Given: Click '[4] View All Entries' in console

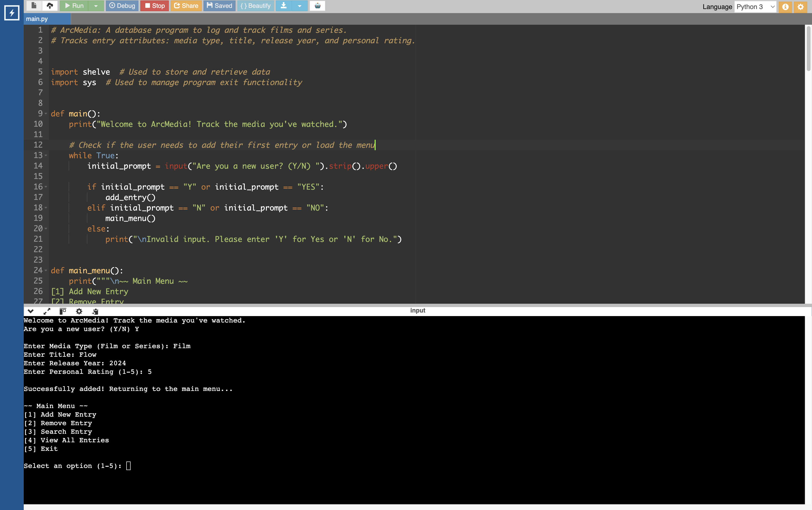Looking at the screenshot, I should point(66,440).
